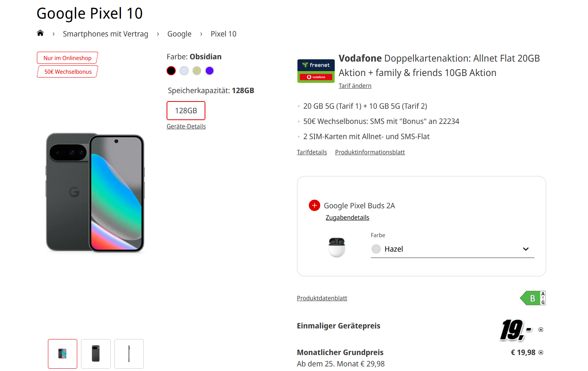Image resolution: width=588 pixels, height=371 pixels.
Task: Choose the indigo purple phone color
Action: (x=210, y=71)
